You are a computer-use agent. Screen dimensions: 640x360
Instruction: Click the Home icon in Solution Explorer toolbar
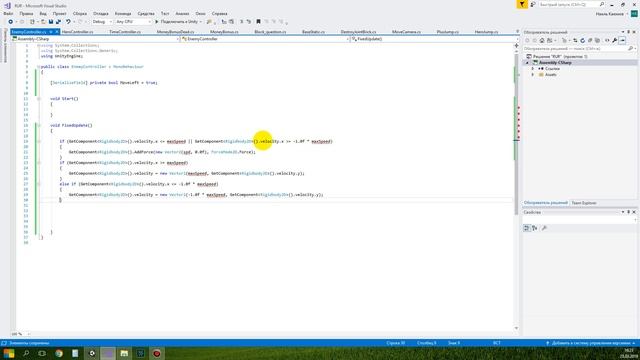point(542,40)
